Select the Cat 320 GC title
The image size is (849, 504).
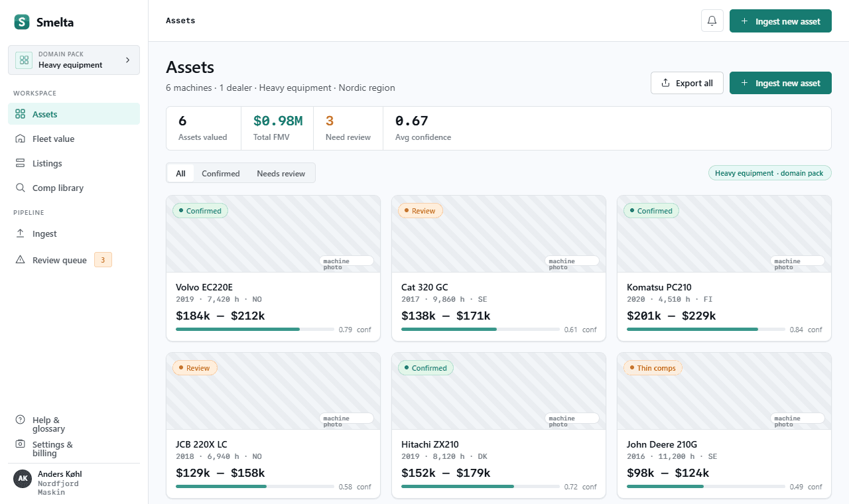[424, 287]
